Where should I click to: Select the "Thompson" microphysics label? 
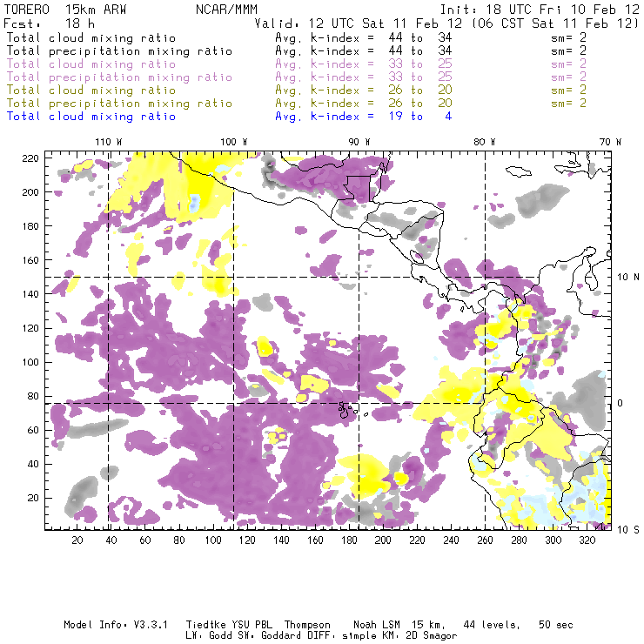(x=307, y=625)
